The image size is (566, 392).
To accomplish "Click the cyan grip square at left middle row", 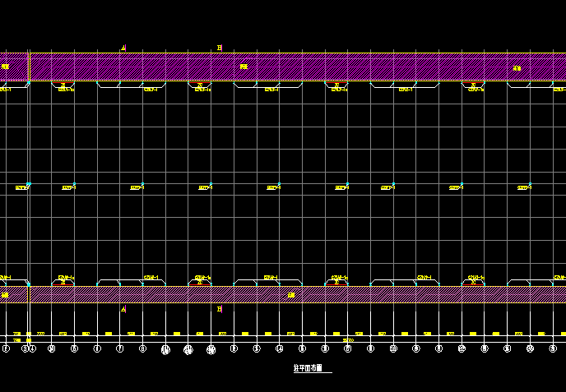I will (x=28, y=184).
